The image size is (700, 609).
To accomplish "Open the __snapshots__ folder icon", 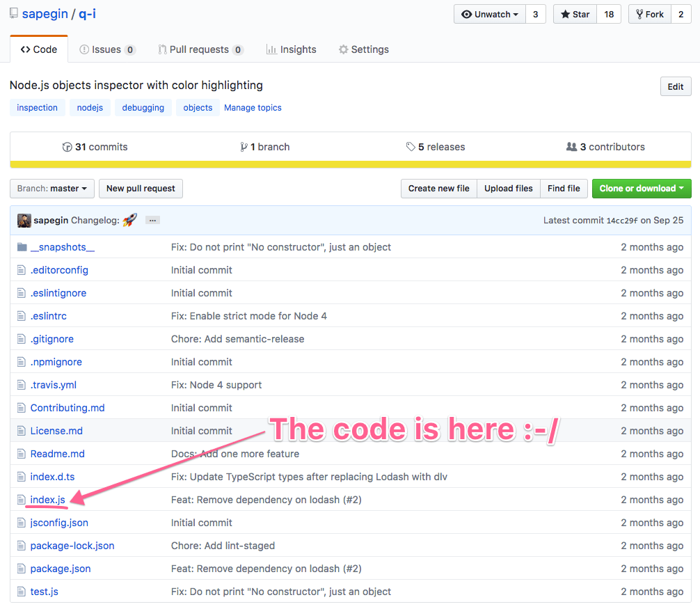I will (x=22, y=246).
